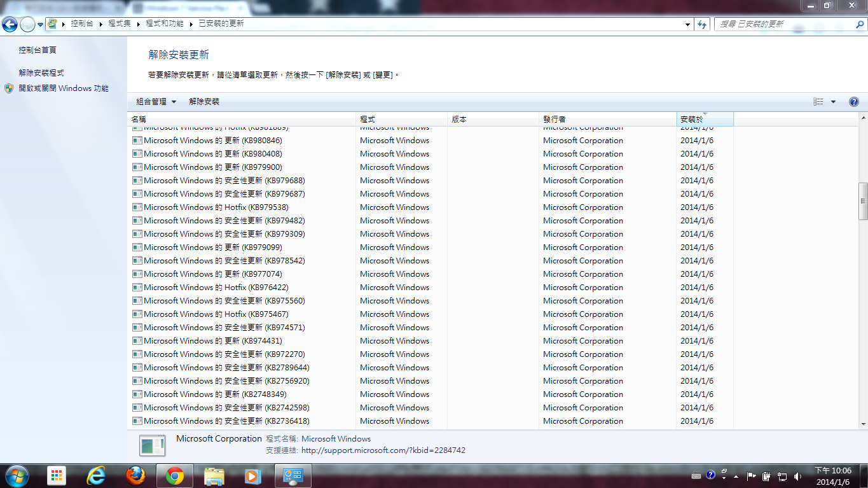Screen dimensions: 868x488
Task: Click the Control Panel taskbar button
Action: (x=294, y=476)
